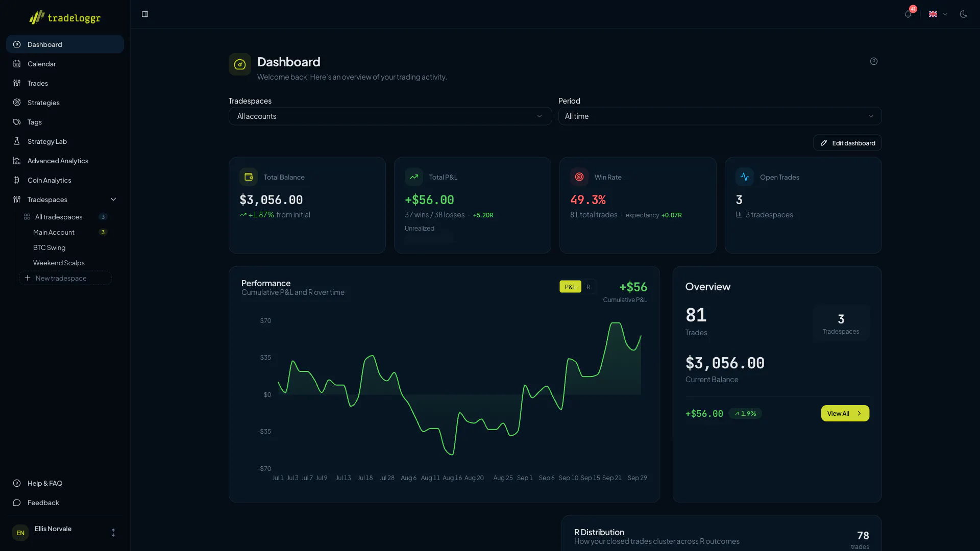Screen dimensions: 980x551
Task: Select Main Account tradespace
Action: coord(65,232)
